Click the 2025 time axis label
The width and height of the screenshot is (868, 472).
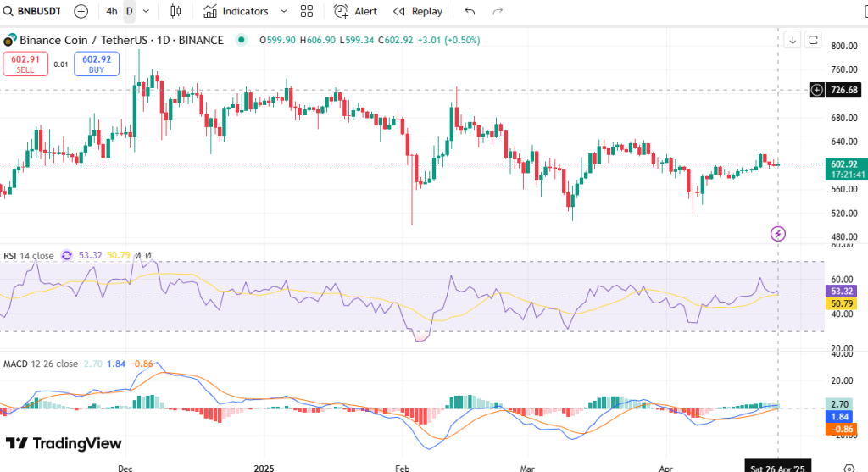tap(264, 468)
